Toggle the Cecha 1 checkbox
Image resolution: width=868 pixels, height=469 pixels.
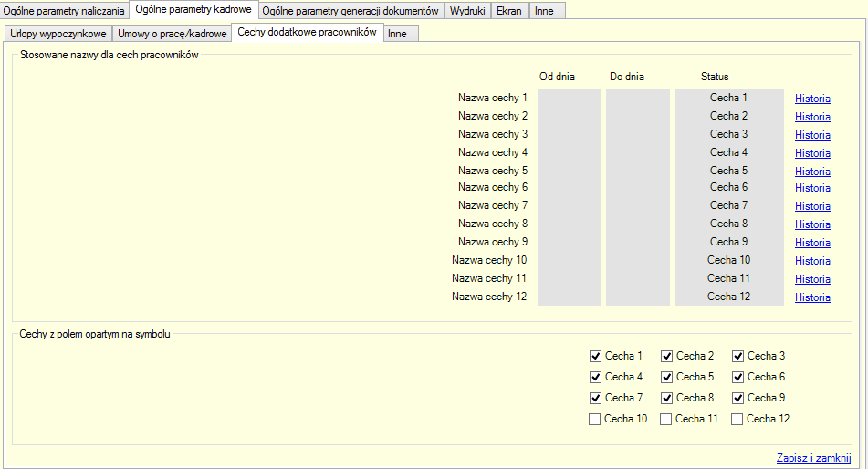pos(596,356)
